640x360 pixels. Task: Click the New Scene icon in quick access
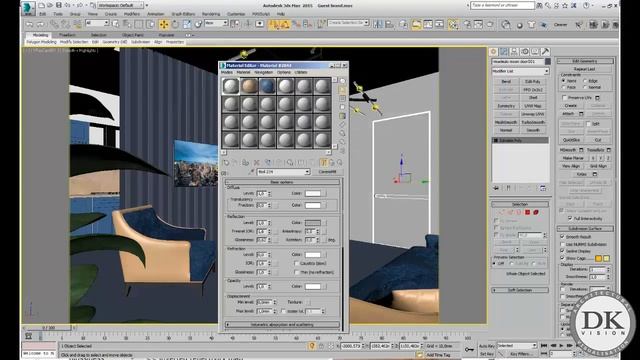click(x=41, y=5)
